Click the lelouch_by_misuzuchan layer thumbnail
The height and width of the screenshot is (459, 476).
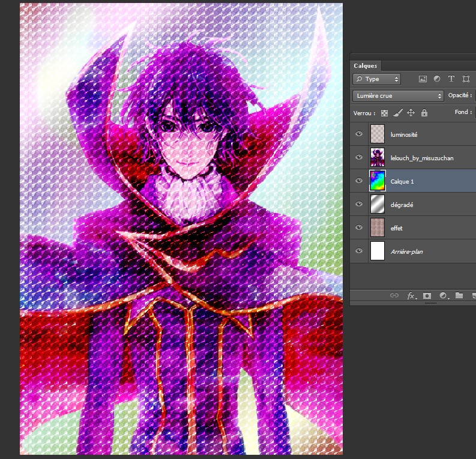coord(378,157)
